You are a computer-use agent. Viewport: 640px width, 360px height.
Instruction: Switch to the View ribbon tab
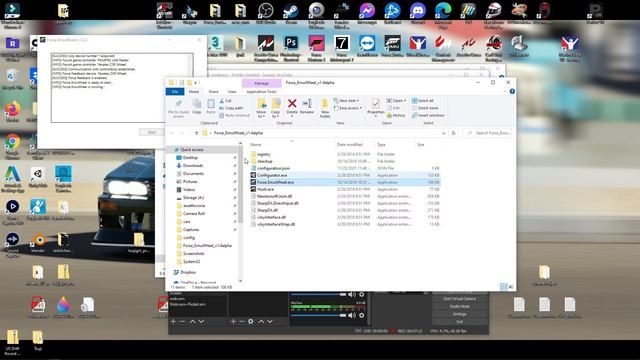[232, 92]
